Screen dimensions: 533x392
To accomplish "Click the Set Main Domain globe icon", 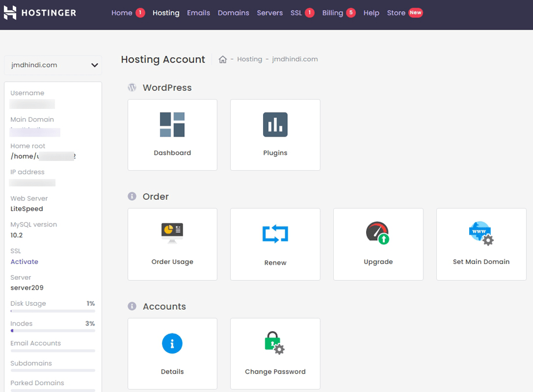I will click(481, 233).
